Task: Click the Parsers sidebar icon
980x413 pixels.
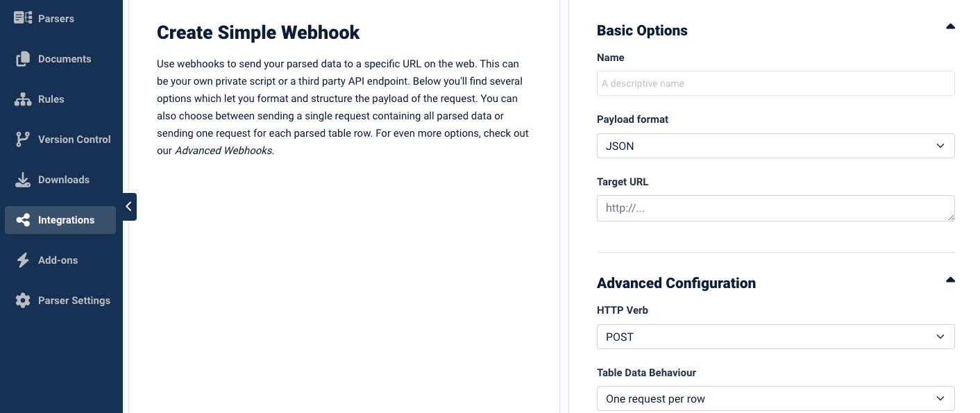Action: [x=23, y=18]
